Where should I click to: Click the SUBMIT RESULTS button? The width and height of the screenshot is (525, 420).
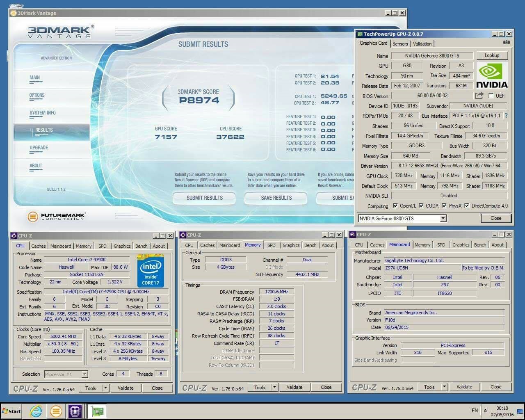point(204,198)
